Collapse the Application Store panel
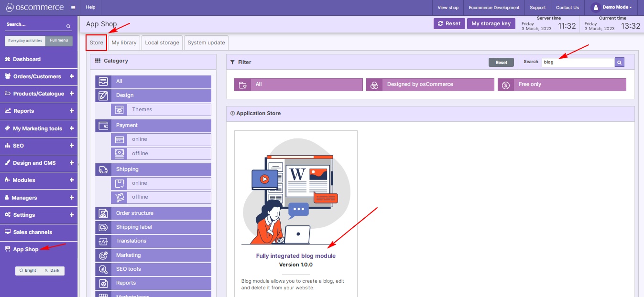 (233, 114)
